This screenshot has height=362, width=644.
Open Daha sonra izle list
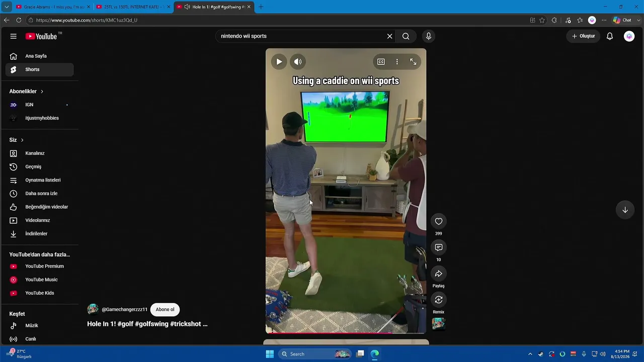tap(39, 194)
